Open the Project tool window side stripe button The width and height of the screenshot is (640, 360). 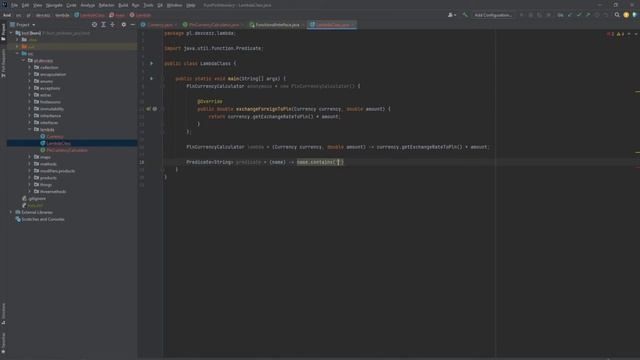point(3,32)
